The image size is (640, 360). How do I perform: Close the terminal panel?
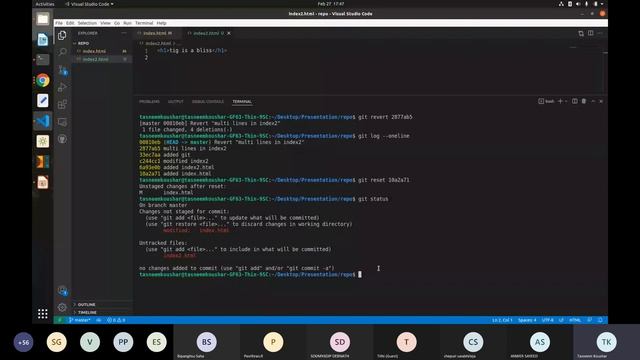pos(601,101)
